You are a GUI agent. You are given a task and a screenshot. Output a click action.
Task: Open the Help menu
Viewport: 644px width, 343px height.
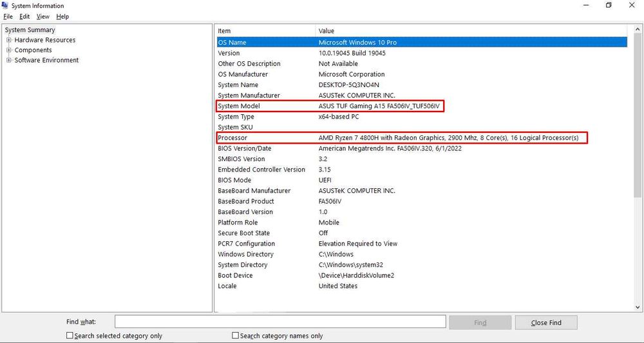62,17
